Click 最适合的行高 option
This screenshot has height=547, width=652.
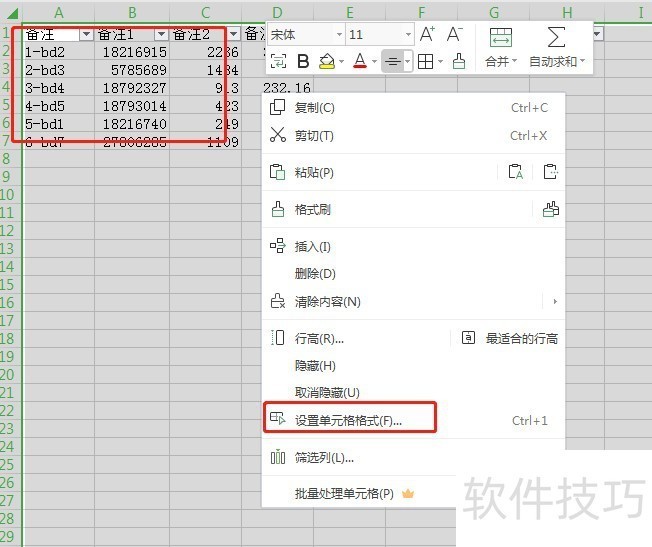pos(521,339)
